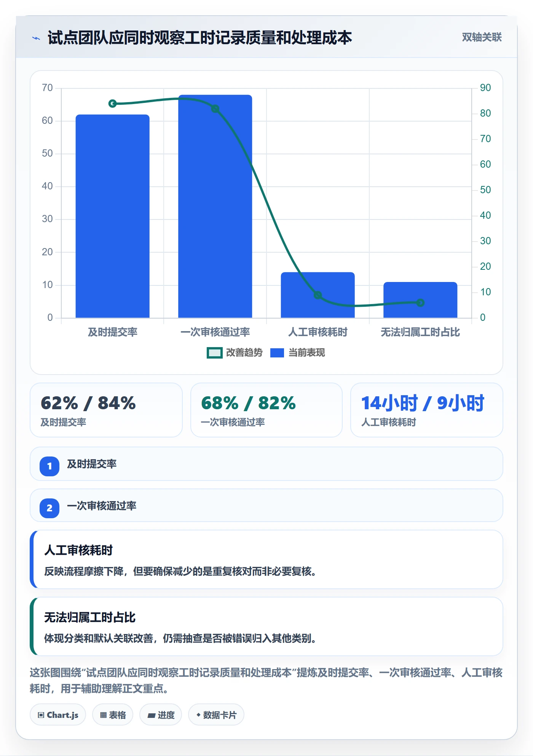The height and width of the screenshot is (756, 533).
Task: Click the number 1 badge
Action: pyautogui.click(x=49, y=466)
